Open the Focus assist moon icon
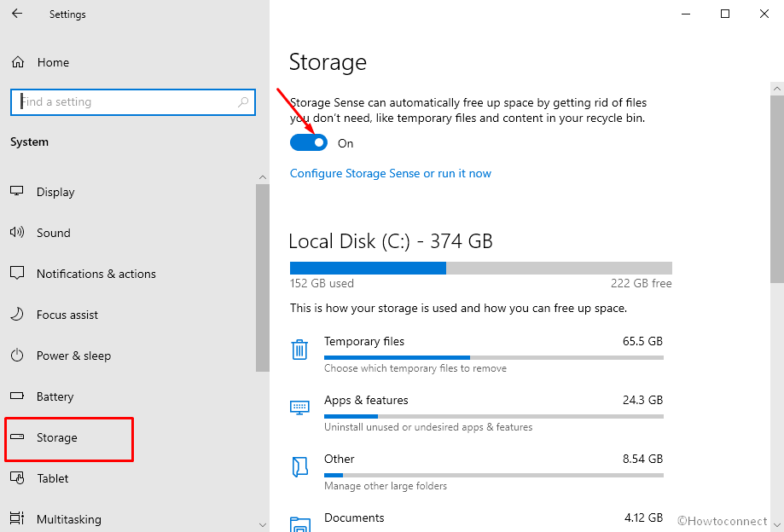This screenshot has width=784, height=532. point(17,315)
